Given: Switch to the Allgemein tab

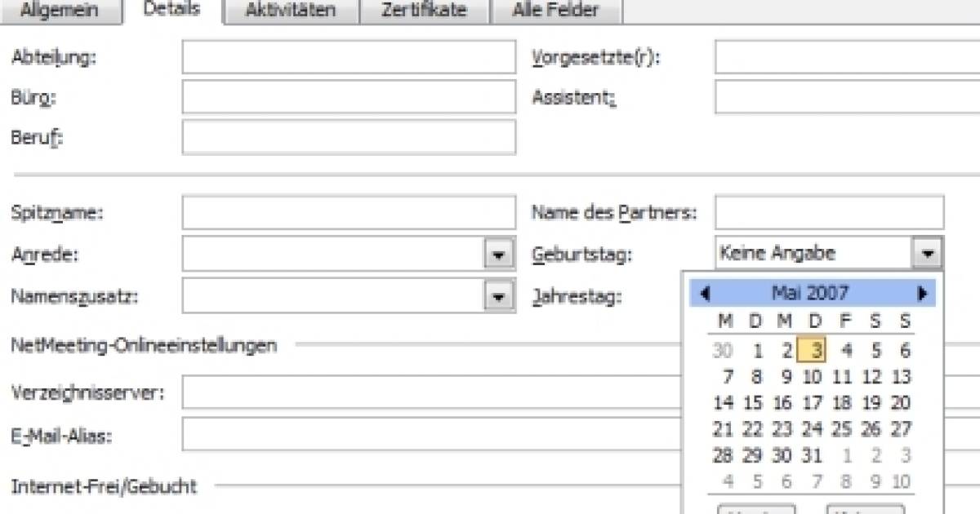Looking at the screenshot, I should tap(60, 11).
